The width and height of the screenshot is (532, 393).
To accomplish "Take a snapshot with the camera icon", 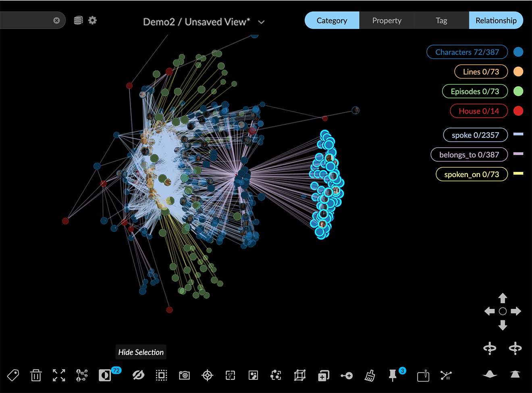I will (185, 375).
